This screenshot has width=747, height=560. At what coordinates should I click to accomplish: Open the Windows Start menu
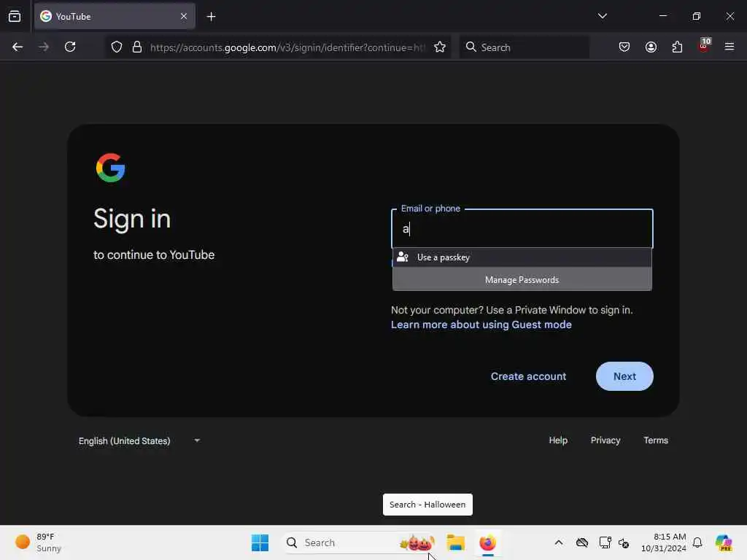coord(260,542)
